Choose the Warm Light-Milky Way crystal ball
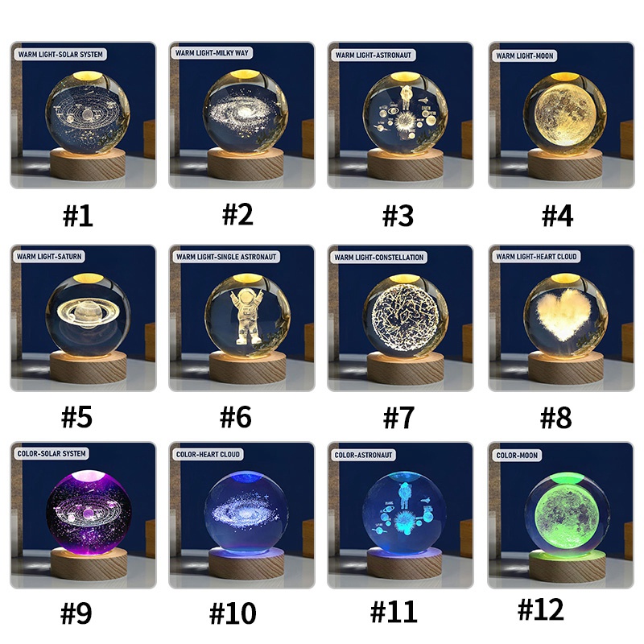Viewport: 644px width, 644px height. 242,115
